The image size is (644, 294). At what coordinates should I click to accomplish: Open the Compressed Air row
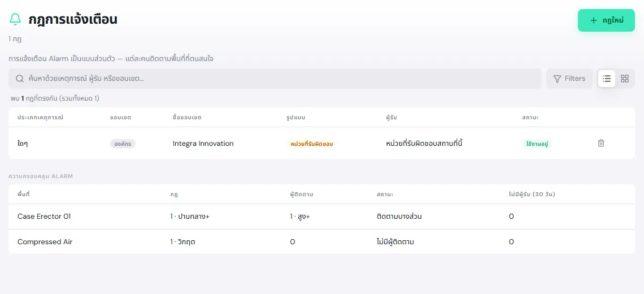point(321,242)
